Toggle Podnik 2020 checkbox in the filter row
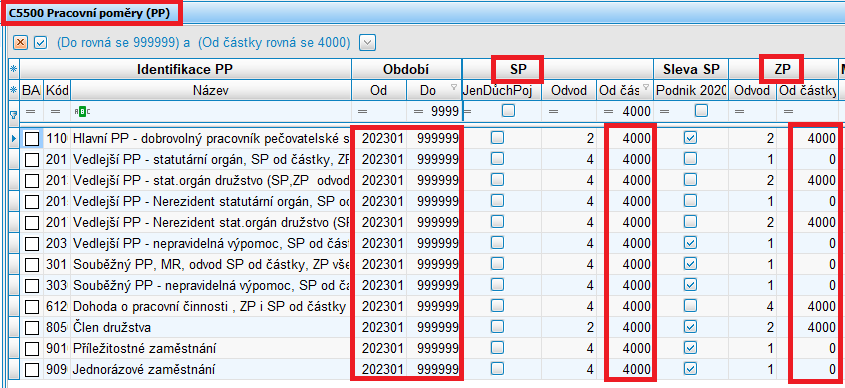Image resolution: width=845 pixels, height=388 pixels. pyautogui.click(x=701, y=110)
